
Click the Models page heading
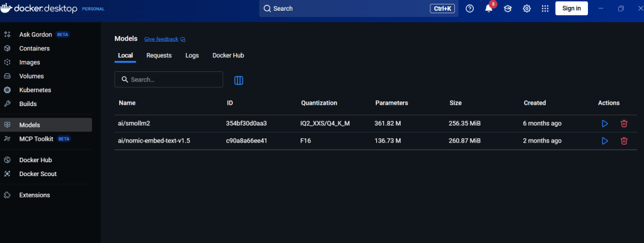pos(126,39)
